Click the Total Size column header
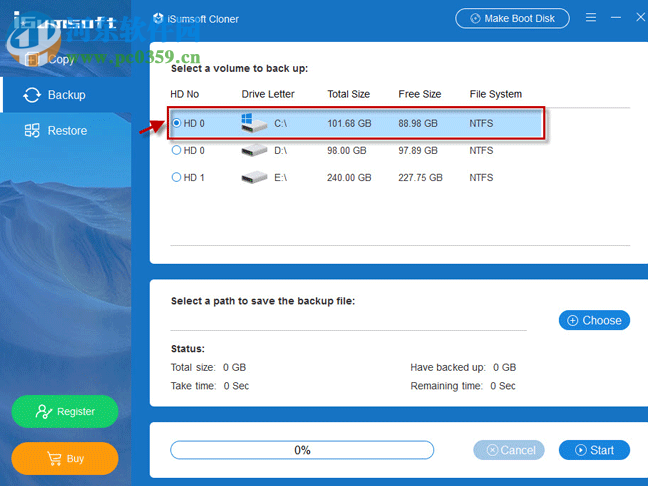Screen dimensions: 648x486 (x=348, y=94)
